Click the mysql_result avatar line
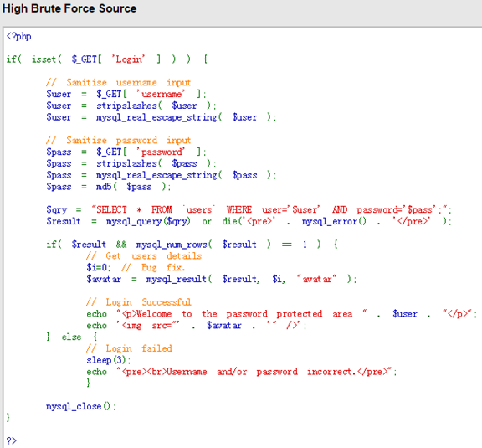Image resolution: width=482 pixels, height=448 pixels. [221, 279]
